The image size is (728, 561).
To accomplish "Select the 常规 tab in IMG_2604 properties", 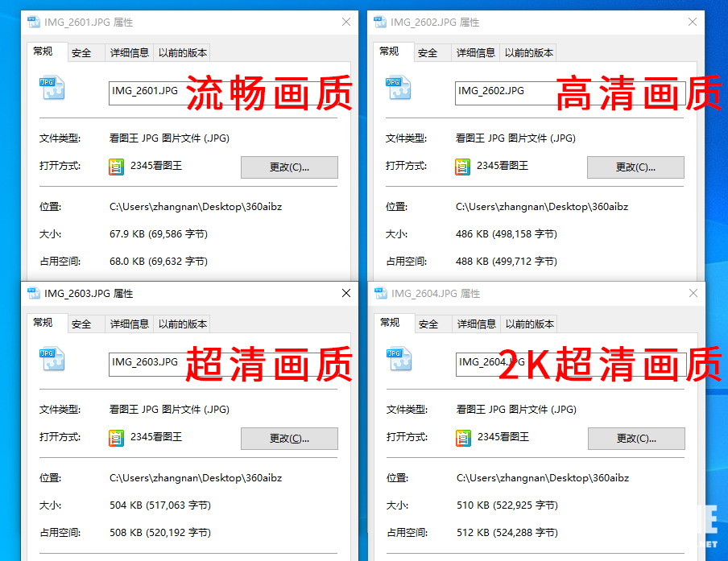I will click(390, 323).
